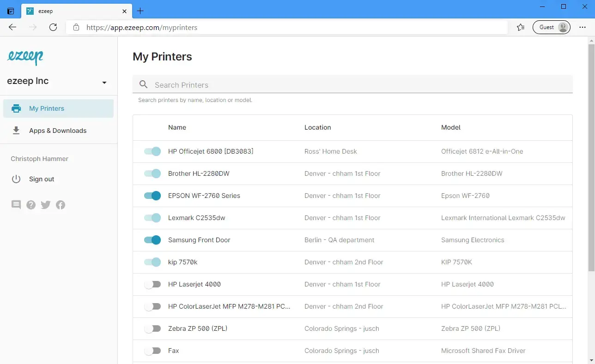Turn on the Zebra ZP 500 toggle

(152, 328)
